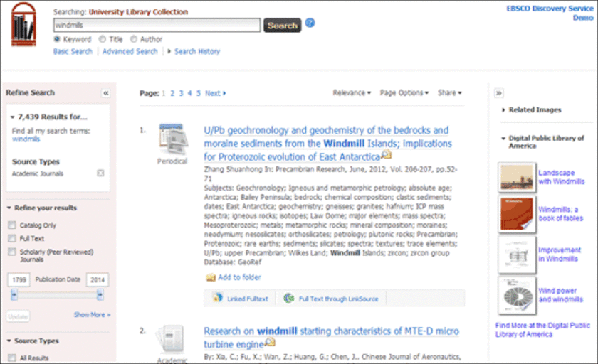
Task: Go to results page 4
Action: coord(189,93)
